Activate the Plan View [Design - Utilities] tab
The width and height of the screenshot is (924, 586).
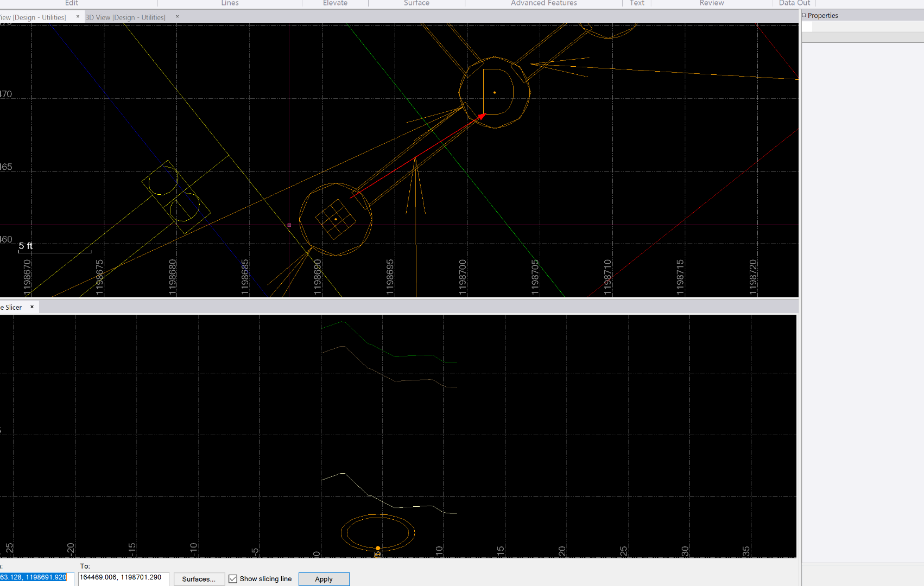point(33,17)
